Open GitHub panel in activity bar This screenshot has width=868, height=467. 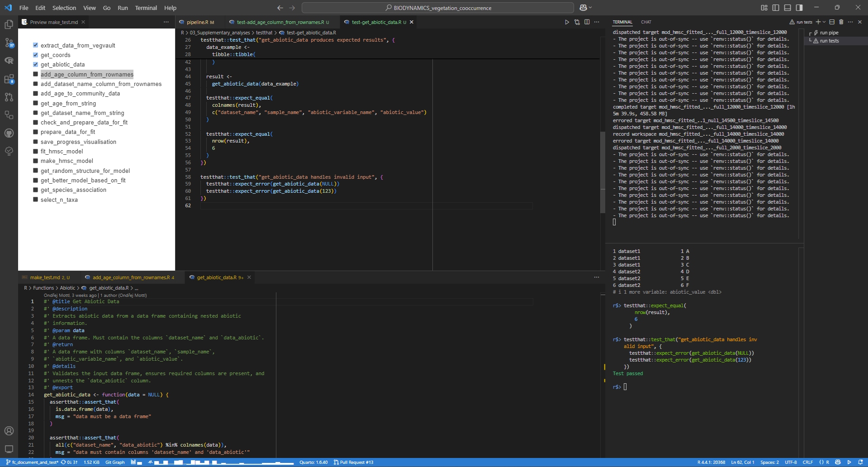(x=9, y=133)
